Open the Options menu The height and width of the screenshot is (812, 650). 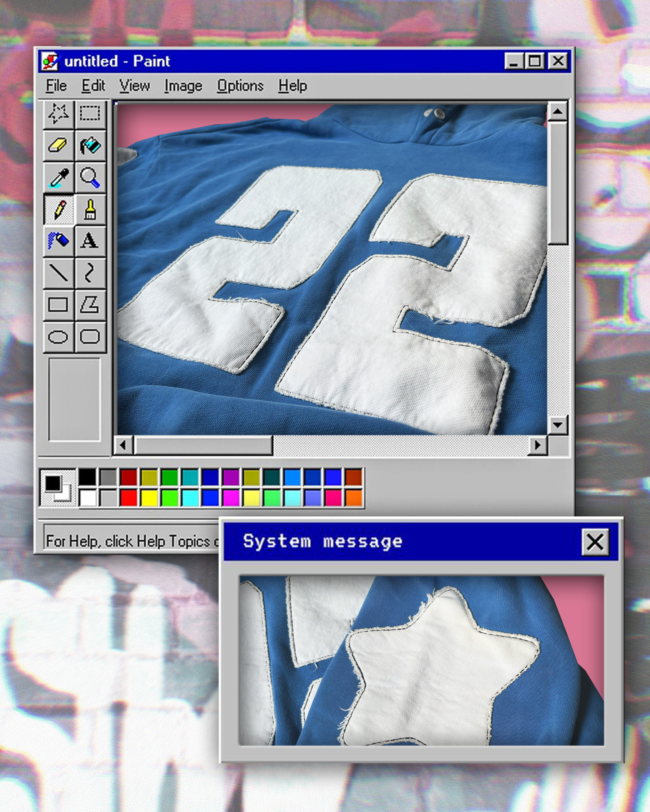[240, 86]
